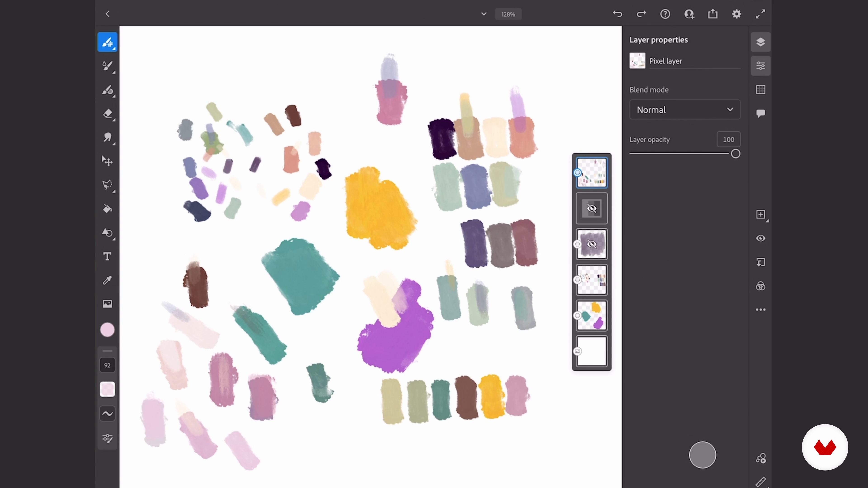Open the brush flow checkered swatch

pos(108,389)
